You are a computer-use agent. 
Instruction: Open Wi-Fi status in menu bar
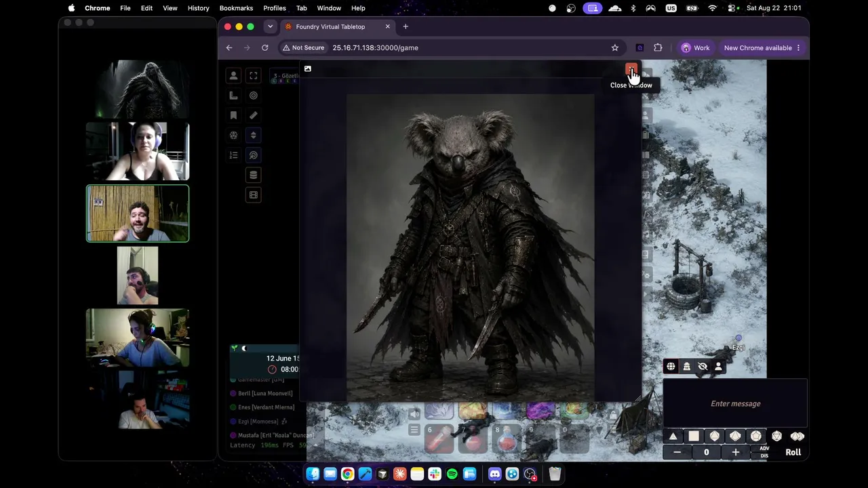712,8
